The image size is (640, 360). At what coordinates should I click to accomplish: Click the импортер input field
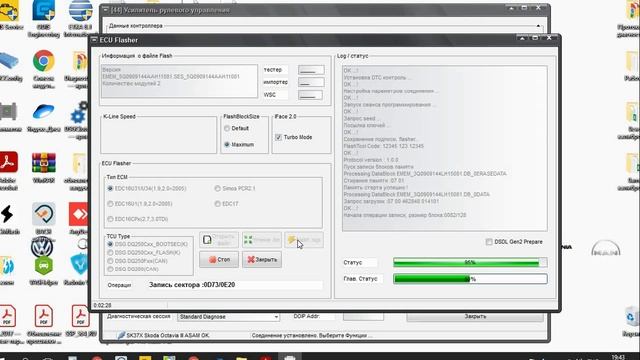311,82
